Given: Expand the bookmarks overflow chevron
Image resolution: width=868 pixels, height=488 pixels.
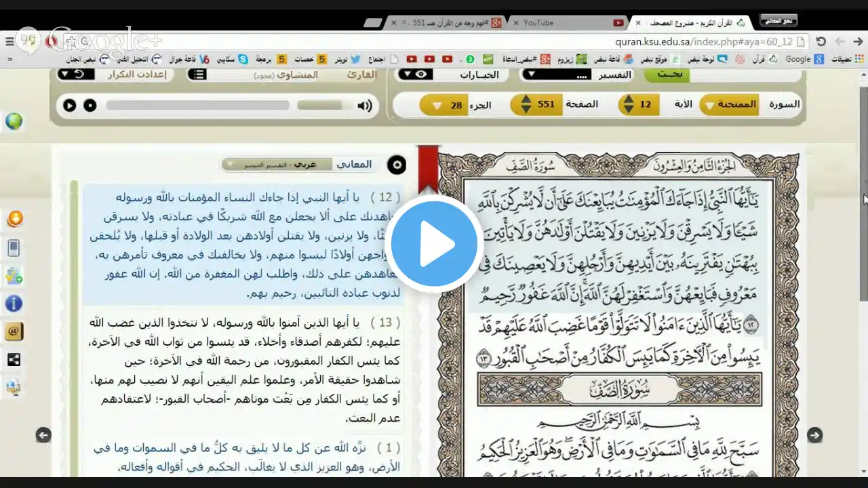Looking at the screenshot, I should point(9,59).
